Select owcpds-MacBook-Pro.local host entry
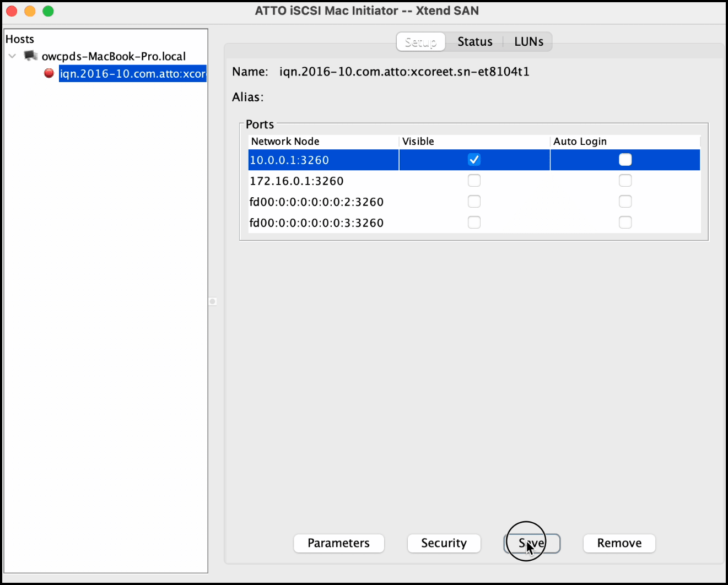This screenshot has width=728, height=585. pos(114,56)
